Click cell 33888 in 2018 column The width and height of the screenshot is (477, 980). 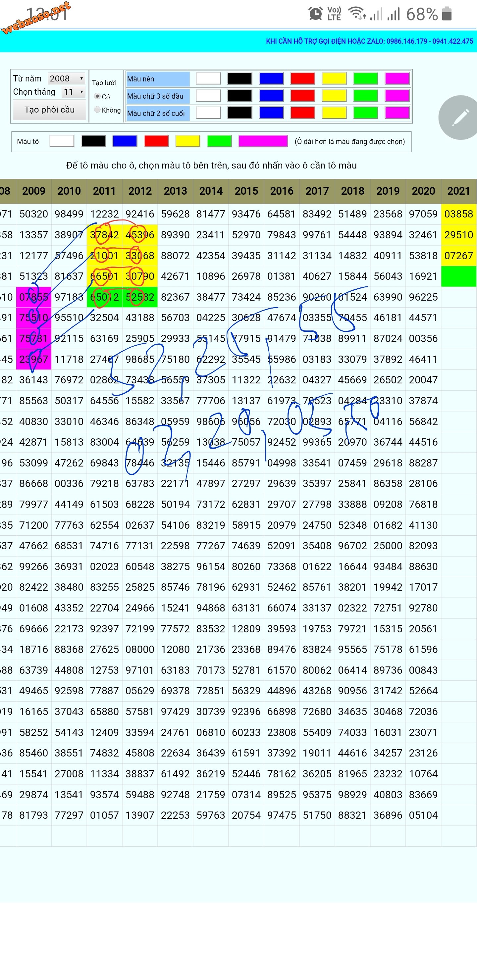(x=352, y=504)
